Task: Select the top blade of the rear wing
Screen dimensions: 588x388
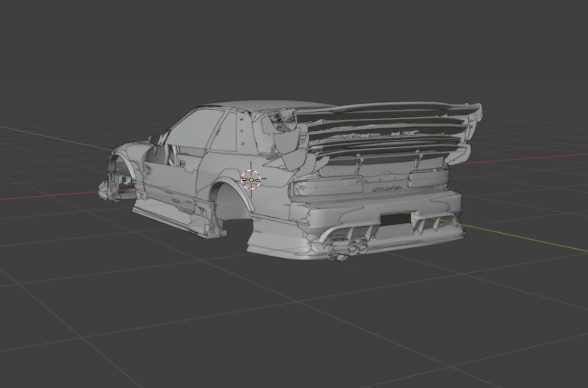Action: 388,109
